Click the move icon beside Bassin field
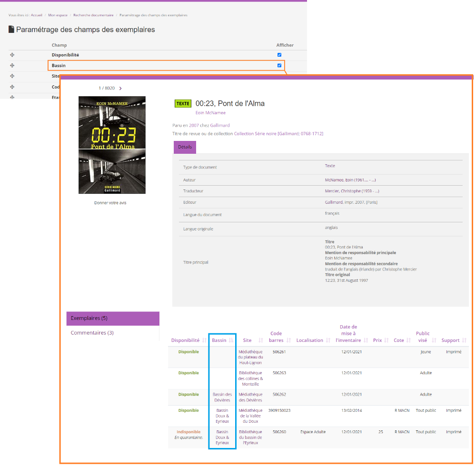The image size is (476, 468). coord(12,65)
